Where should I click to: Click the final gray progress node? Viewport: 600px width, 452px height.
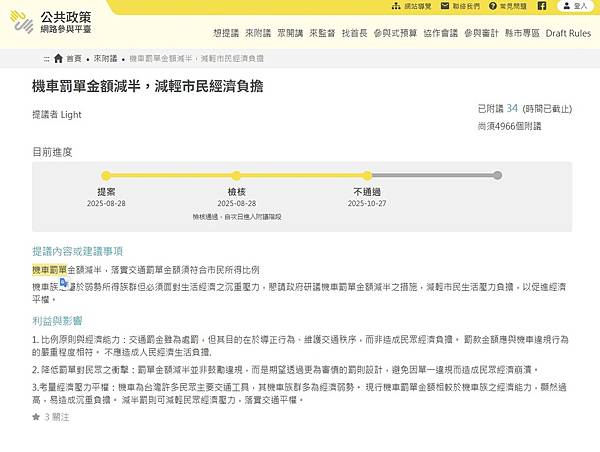point(497,175)
